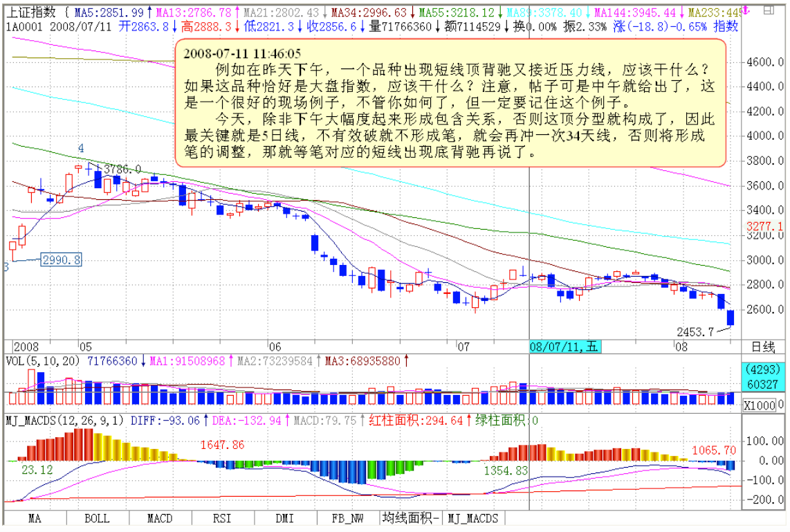
Task: Click the 高2888.3 high price
Action: pos(207,26)
